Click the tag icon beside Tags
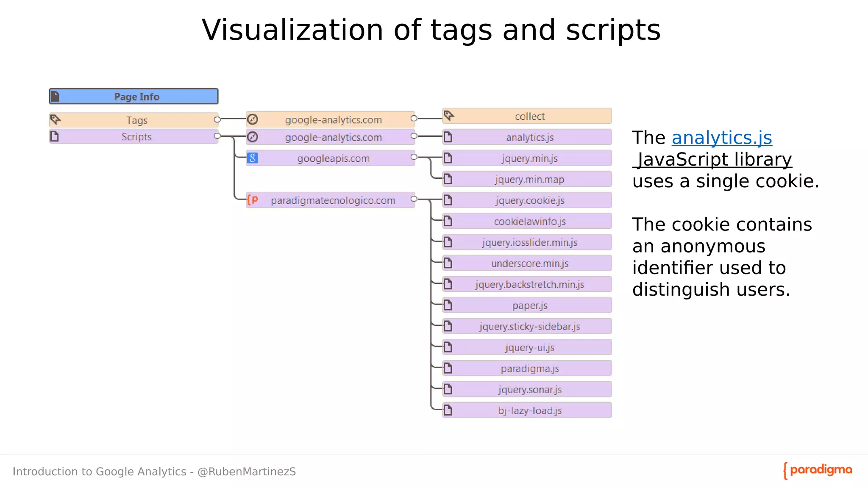Screen dimensions: 868x488 (56, 120)
